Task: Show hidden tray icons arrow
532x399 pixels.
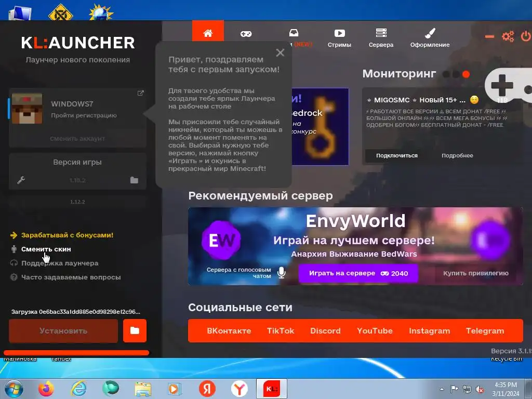Action: pos(442,389)
